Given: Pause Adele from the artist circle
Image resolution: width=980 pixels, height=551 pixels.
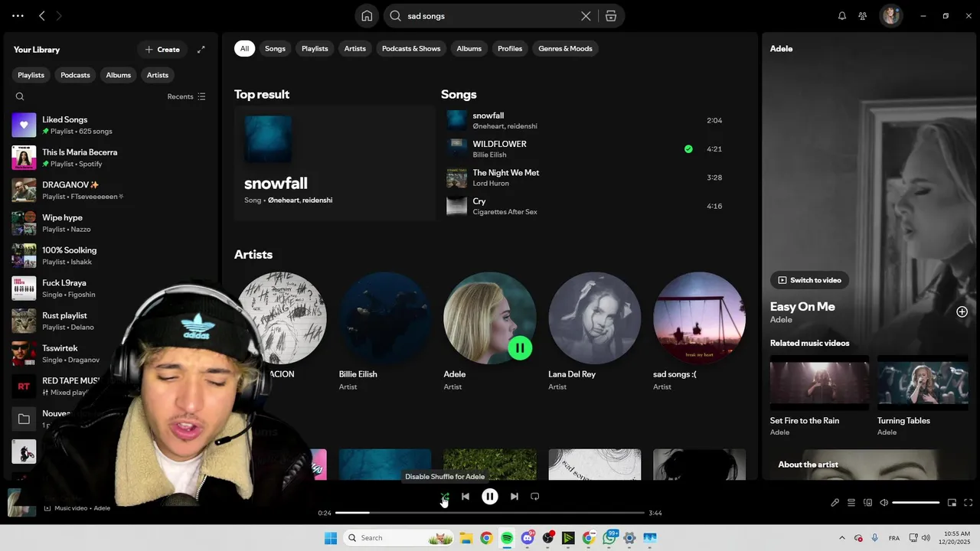Looking at the screenshot, I should click(x=520, y=348).
